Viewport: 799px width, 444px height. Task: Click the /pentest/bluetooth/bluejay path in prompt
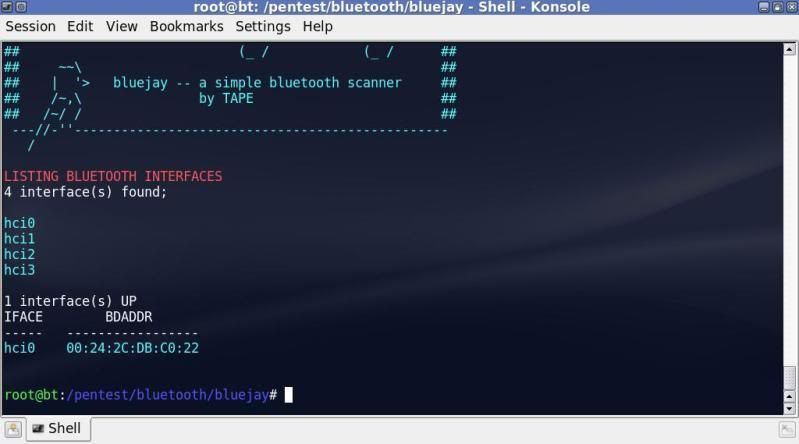pos(168,395)
